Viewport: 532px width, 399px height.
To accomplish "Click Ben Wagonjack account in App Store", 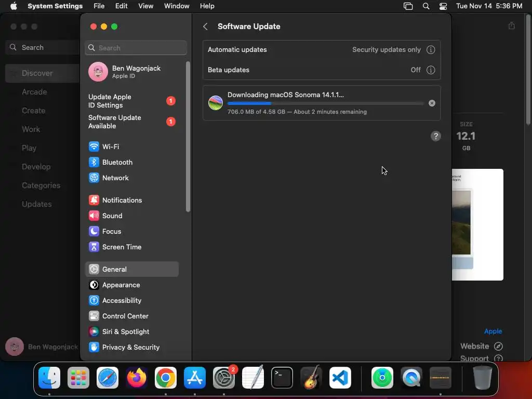I will click(42, 347).
